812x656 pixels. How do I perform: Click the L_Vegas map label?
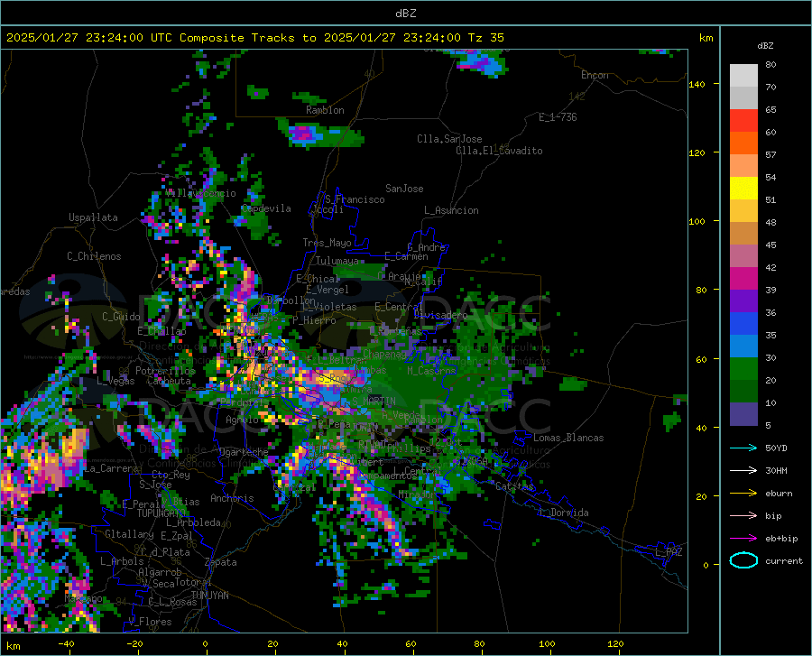[x=116, y=381]
